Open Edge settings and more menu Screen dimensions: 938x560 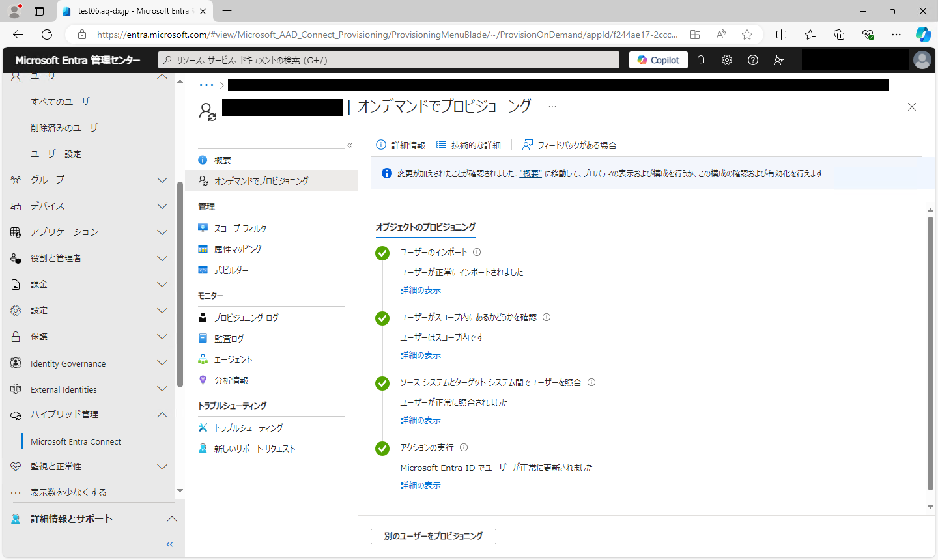(x=896, y=35)
